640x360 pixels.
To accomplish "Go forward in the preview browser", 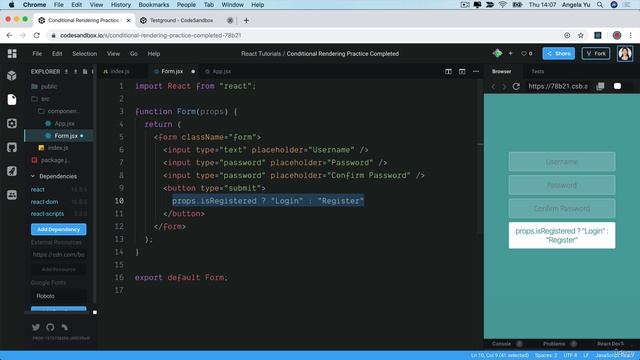I will tap(504, 87).
